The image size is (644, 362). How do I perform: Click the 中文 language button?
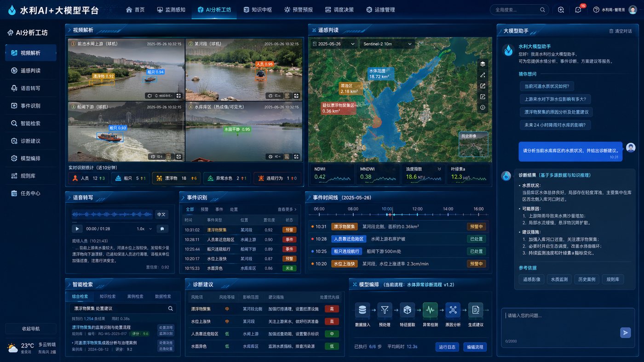(161, 214)
